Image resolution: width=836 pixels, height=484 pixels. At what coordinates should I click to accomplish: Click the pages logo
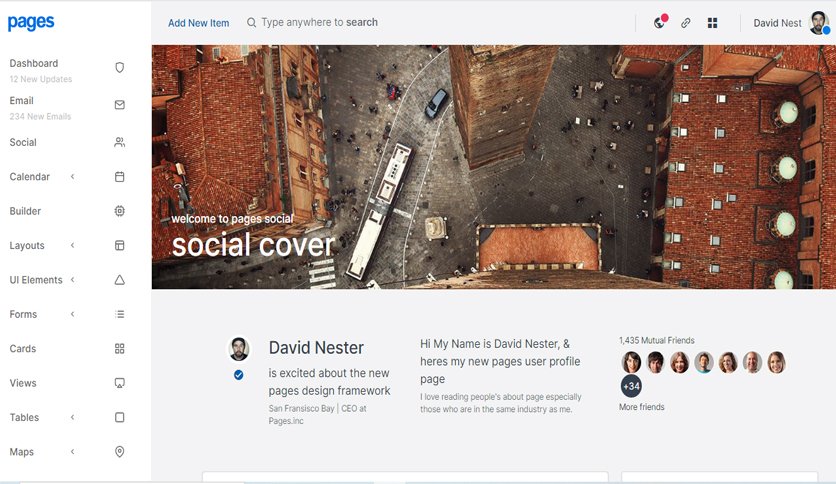(31, 22)
